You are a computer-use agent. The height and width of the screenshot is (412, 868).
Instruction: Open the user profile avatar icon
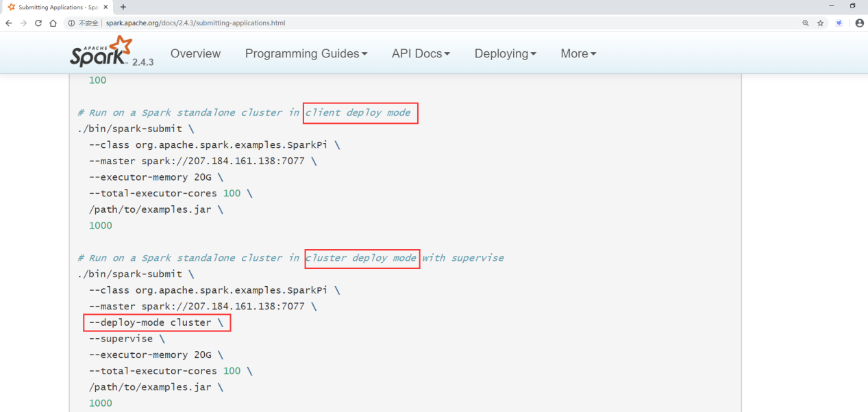[859, 23]
